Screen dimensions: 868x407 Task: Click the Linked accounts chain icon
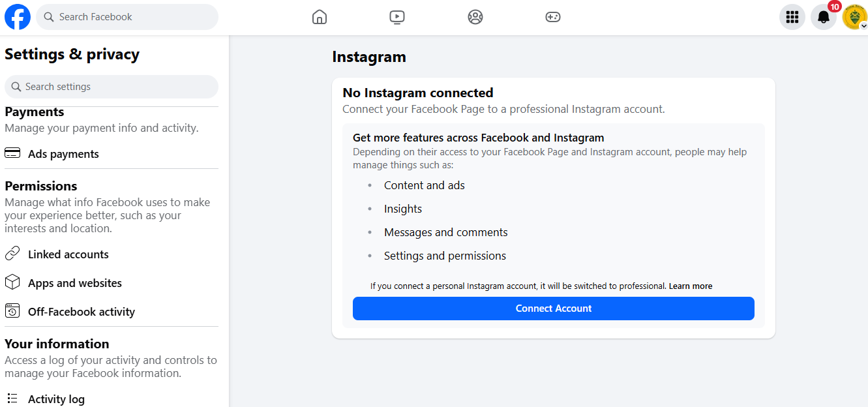coord(12,254)
